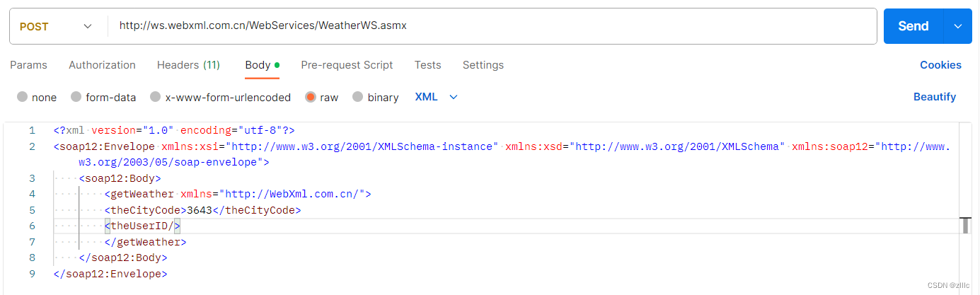Click the opening soap12:Body tag on line 3
980x295 pixels.
pos(120,178)
